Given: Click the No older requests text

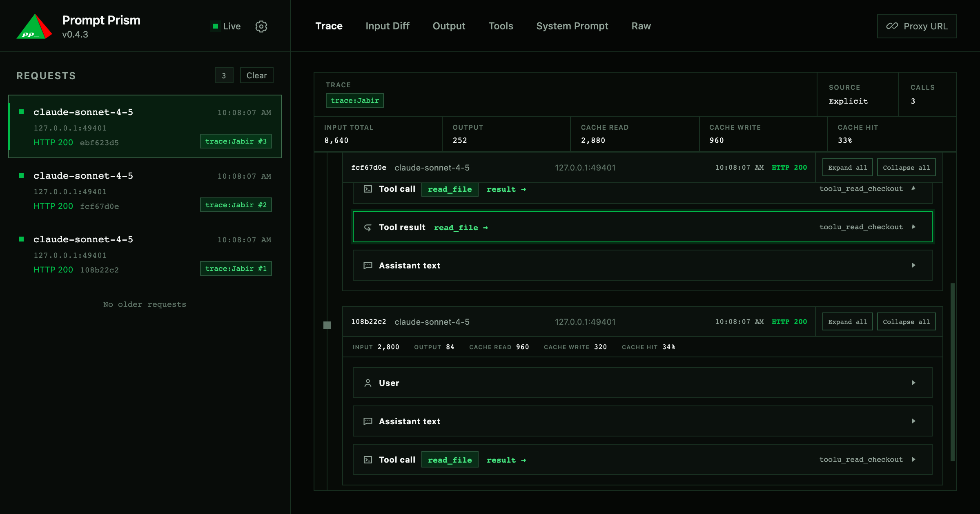Looking at the screenshot, I should click(145, 304).
